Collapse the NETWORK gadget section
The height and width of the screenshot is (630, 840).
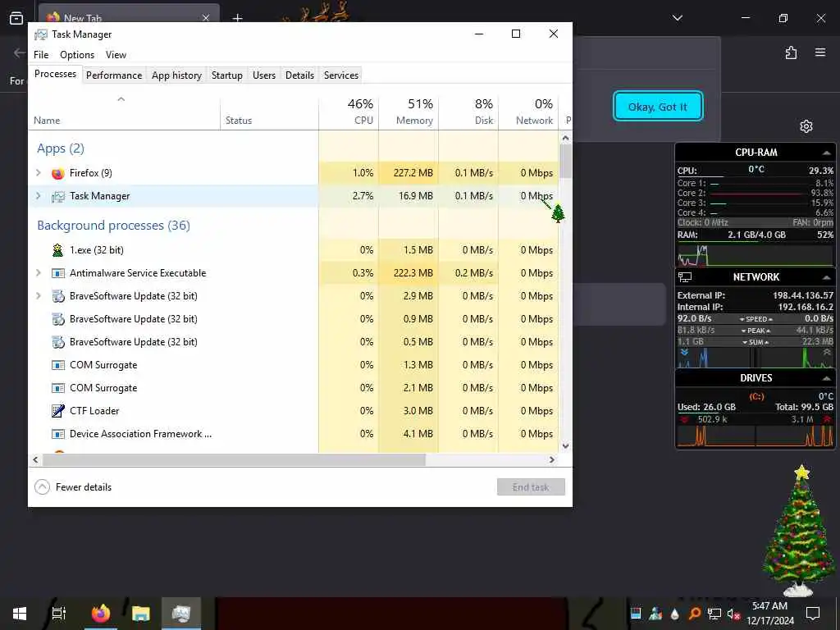827,277
